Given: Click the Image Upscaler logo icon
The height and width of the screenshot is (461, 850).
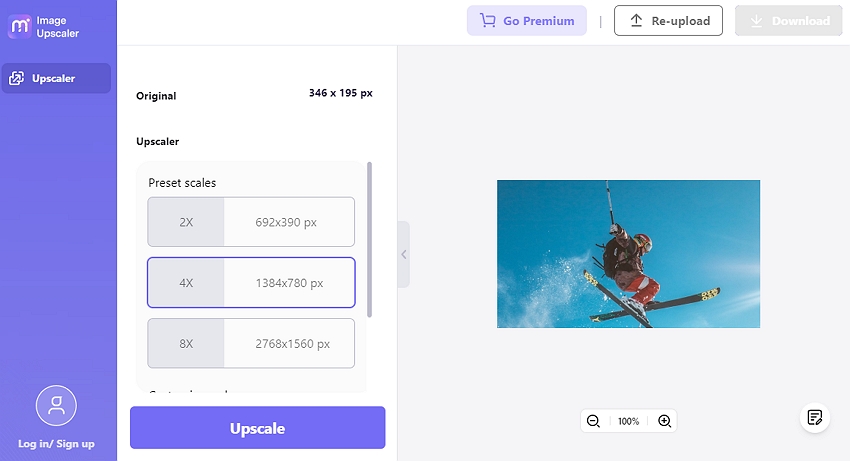Looking at the screenshot, I should click(19, 26).
